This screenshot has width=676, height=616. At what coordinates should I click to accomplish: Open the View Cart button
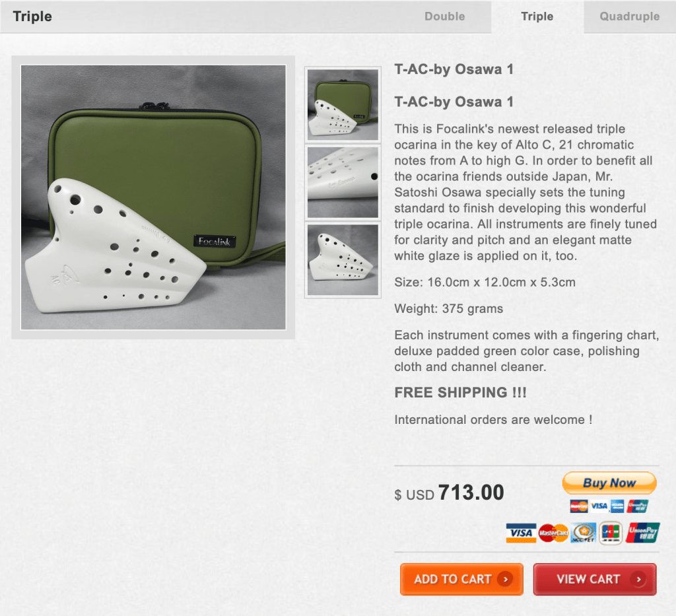coord(595,580)
